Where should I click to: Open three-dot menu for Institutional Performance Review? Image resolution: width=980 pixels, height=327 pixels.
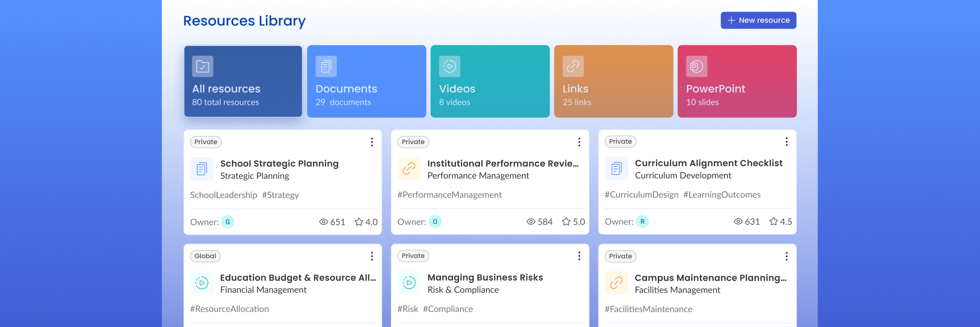(579, 142)
